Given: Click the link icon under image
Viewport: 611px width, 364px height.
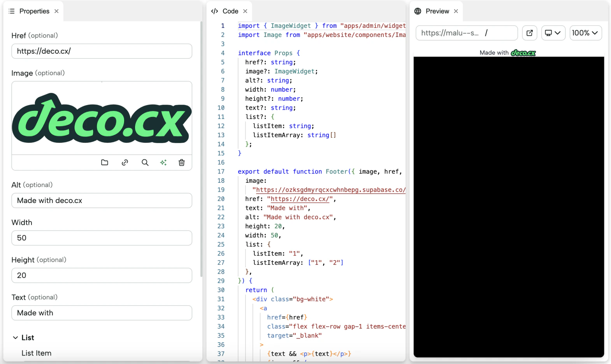Looking at the screenshot, I should click(125, 163).
